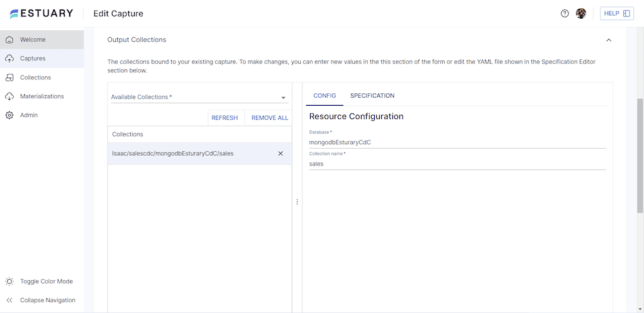This screenshot has height=313, width=644.
Task: Navigate to Materializations
Action: pos(42,96)
